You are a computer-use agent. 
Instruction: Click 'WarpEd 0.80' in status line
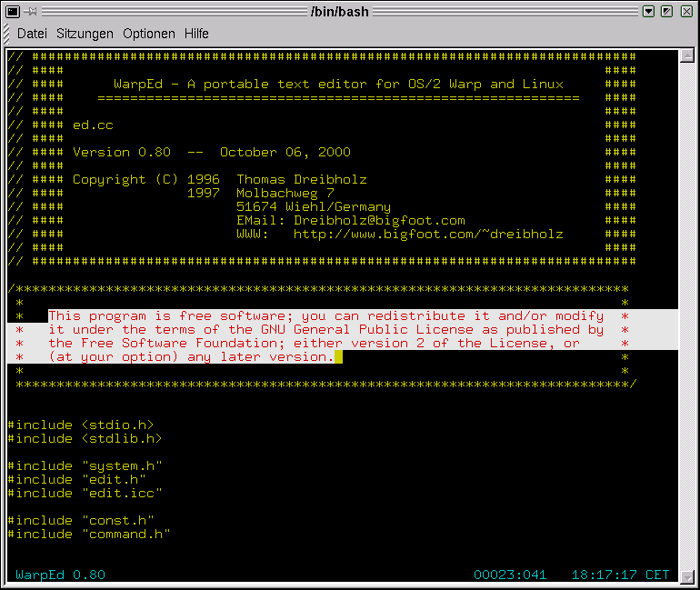tap(60, 575)
